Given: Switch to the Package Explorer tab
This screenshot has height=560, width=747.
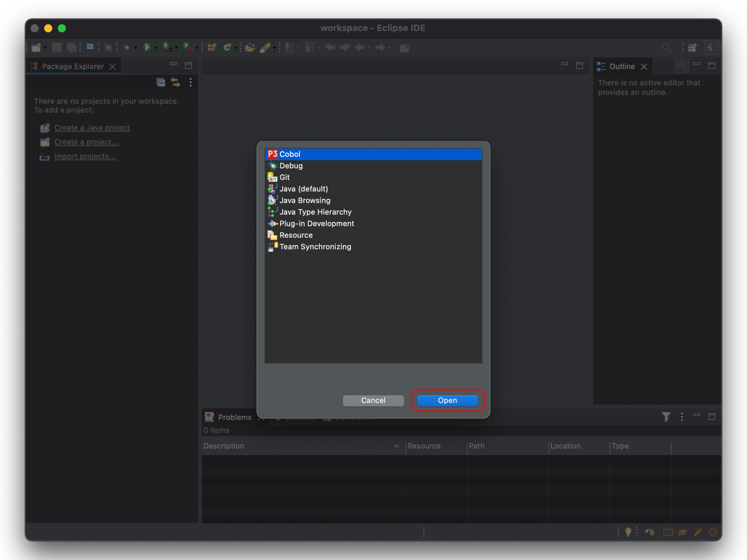Looking at the screenshot, I should tap(72, 66).
